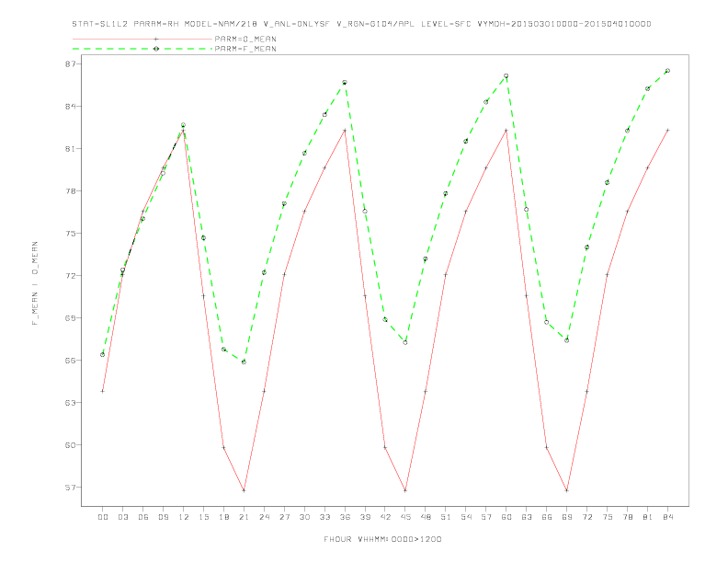Click the x-axis tick label 66
Image resolution: width=728 pixels, height=563 pixels.
[547, 517]
